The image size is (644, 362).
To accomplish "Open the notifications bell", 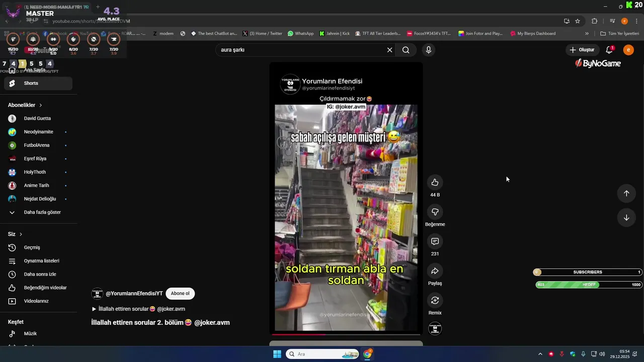I will coord(609,50).
